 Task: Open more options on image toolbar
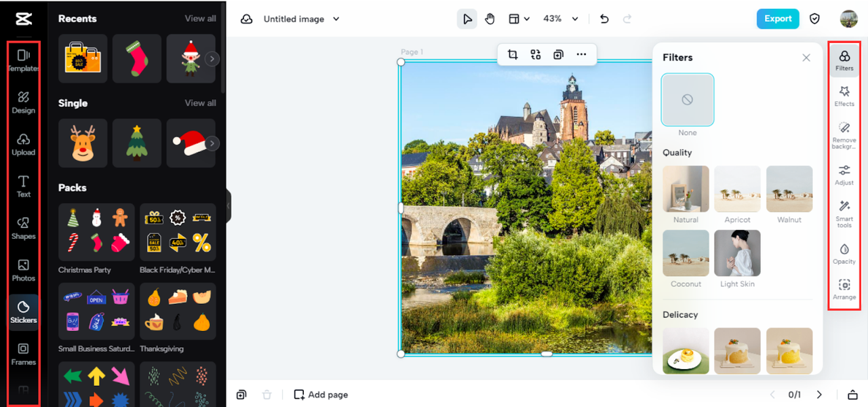pos(581,55)
